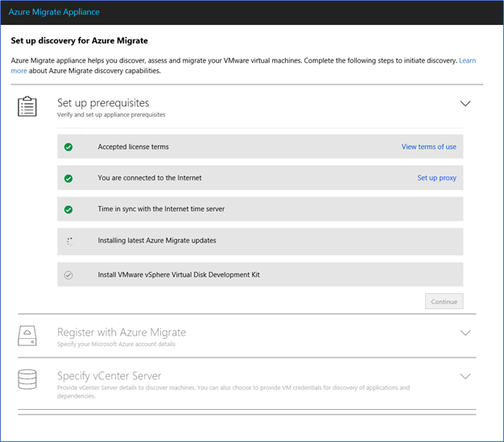Click Install VMware vSphere Virtual Disk Development Kit
Viewport: 504px width, 442px height.
point(179,275)
